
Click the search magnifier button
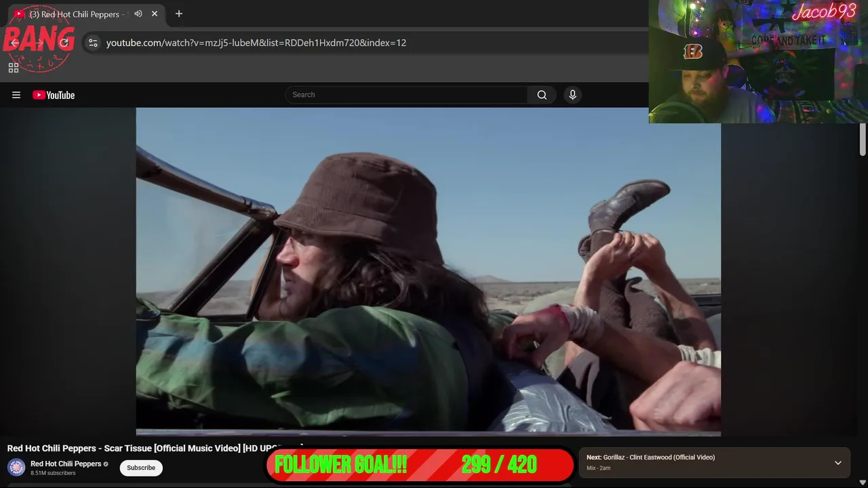[x=542, y=95]
